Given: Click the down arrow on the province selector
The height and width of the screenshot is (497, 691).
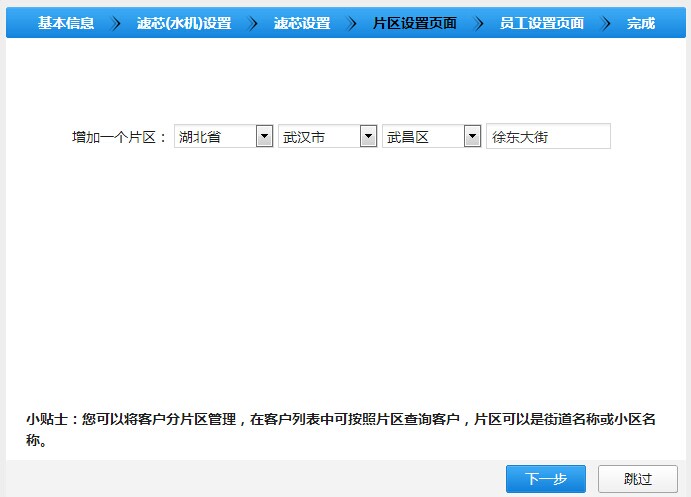Looking at the screenshot, I should [264, 137].
